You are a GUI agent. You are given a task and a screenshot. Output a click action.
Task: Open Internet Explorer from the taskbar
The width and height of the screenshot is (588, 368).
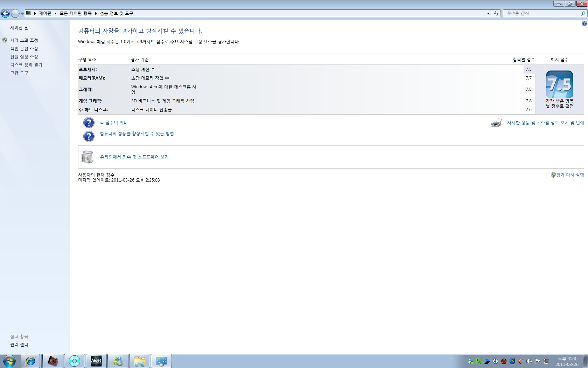(31, 361)
